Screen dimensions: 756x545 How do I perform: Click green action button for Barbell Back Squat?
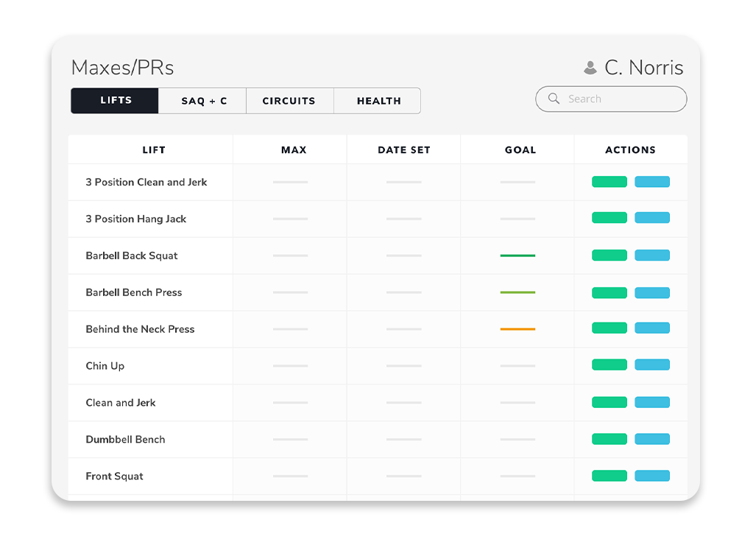click(609, 256)
